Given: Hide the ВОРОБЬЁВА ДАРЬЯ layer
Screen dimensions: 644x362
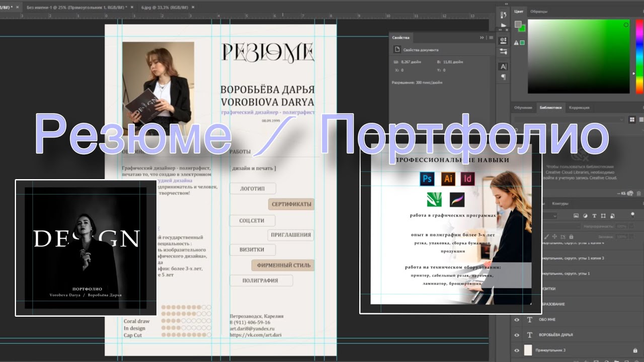Looking at the screenshot, I should 517,335.
